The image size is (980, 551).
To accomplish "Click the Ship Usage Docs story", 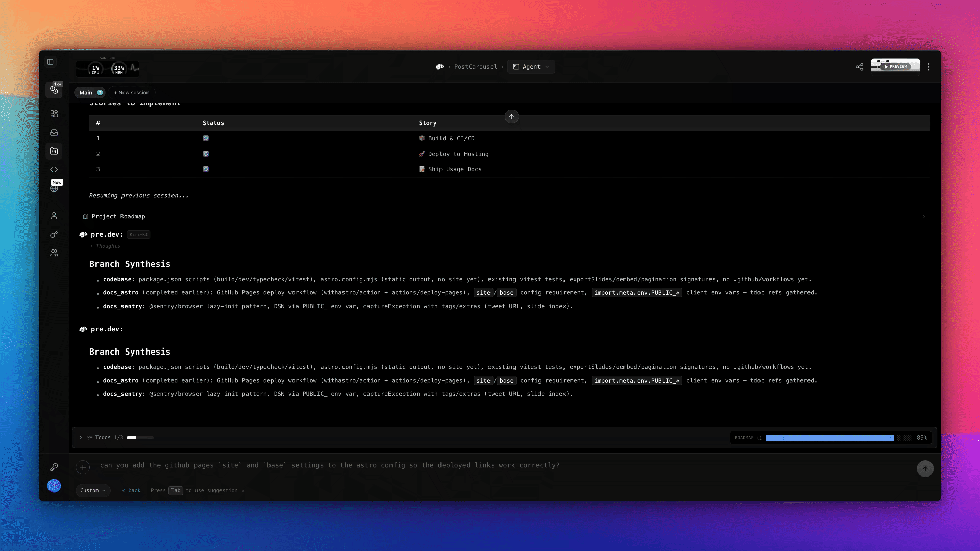I will [450, 169].
